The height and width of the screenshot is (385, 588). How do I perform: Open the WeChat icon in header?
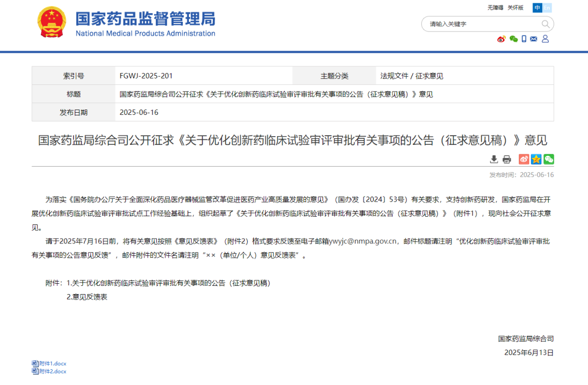click(513, 39)
